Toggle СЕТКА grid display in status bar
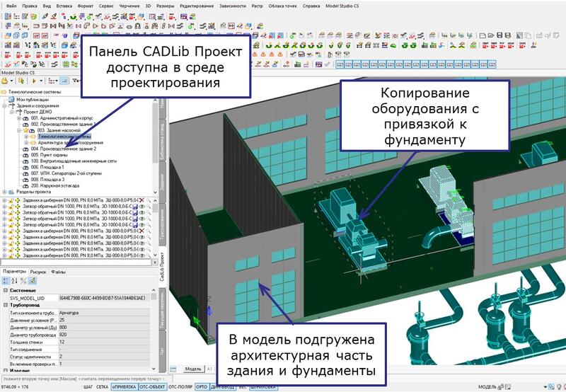566x392 pixels. point(103,387)
